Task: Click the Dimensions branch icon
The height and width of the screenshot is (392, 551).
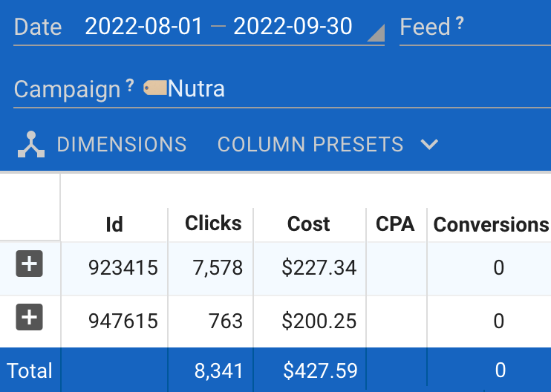Action: (31, 145)
